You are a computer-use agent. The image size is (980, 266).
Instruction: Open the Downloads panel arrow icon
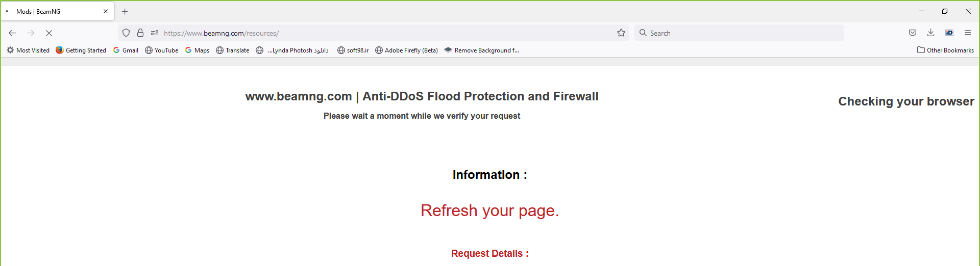[931, 33]
